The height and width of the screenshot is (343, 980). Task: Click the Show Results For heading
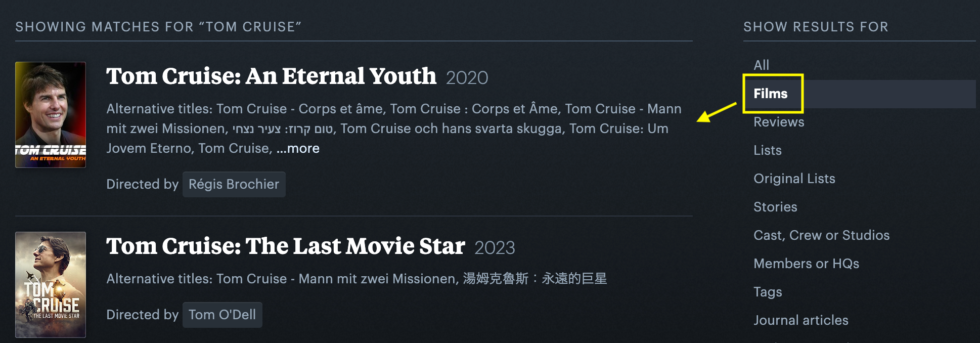point(815,27)
